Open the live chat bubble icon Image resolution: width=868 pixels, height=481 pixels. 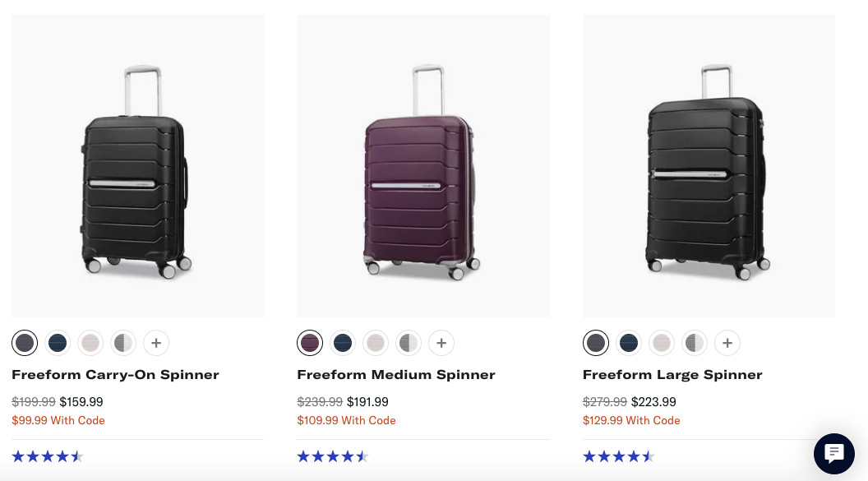click(x=834, y=453)
